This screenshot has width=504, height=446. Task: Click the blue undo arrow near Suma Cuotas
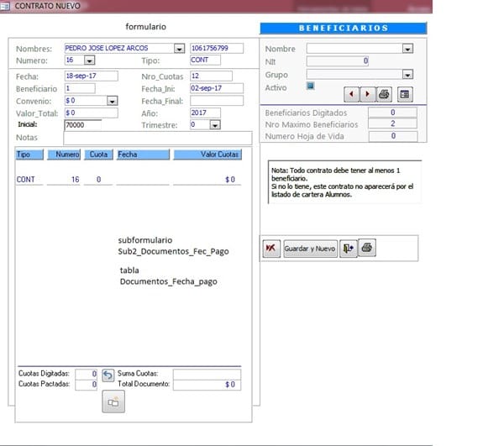coord(108,375)
